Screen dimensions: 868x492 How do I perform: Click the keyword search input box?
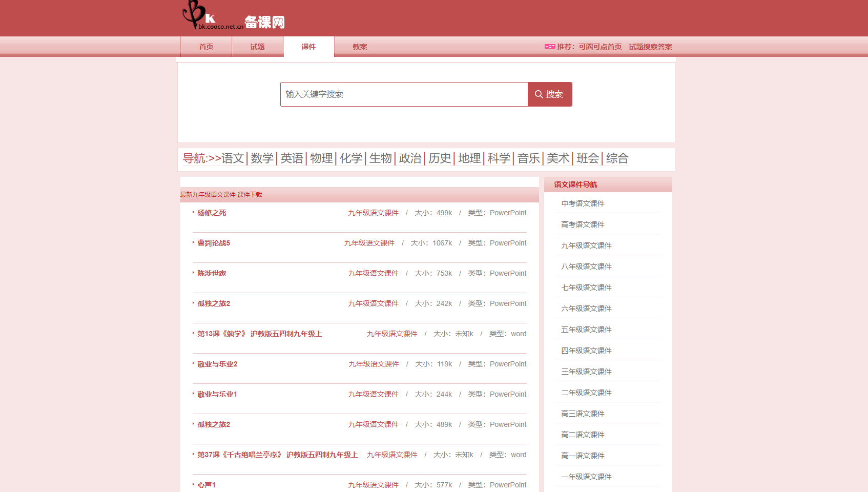(404, 94)
